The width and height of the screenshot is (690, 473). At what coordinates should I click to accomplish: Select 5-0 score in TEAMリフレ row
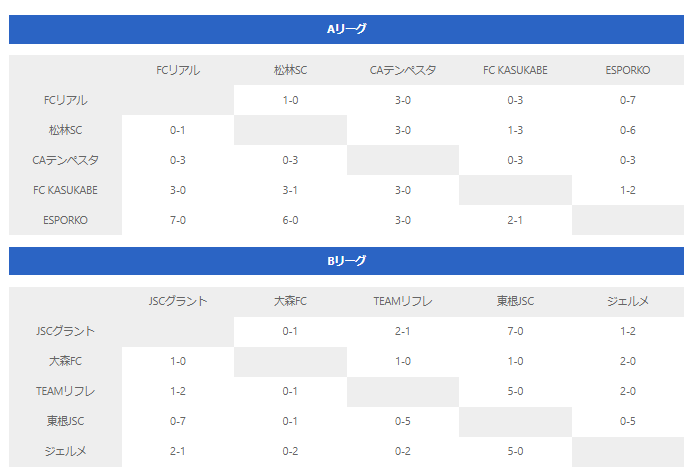coord(515,391)
